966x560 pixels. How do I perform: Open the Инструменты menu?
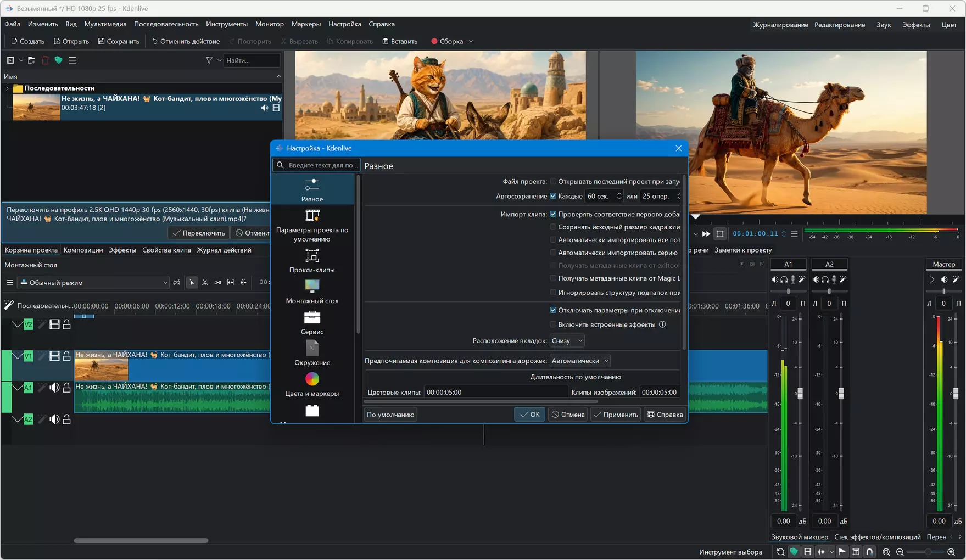coord(227,24)
